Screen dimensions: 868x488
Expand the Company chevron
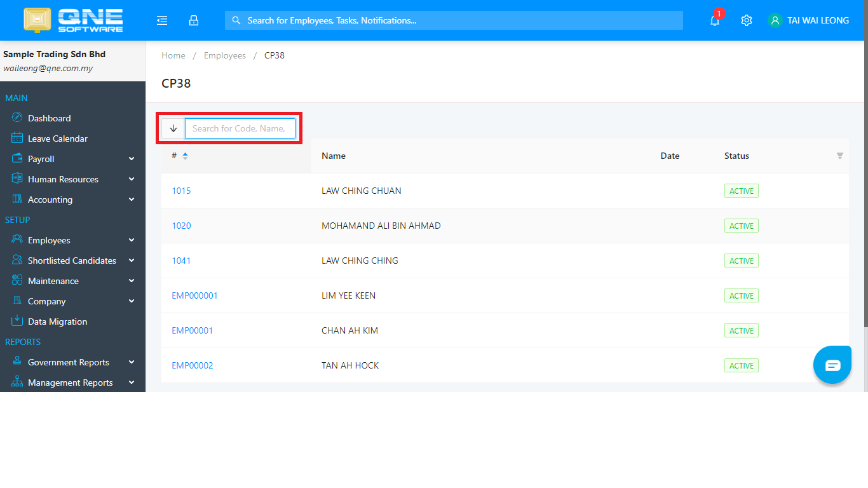pos(132,301)
